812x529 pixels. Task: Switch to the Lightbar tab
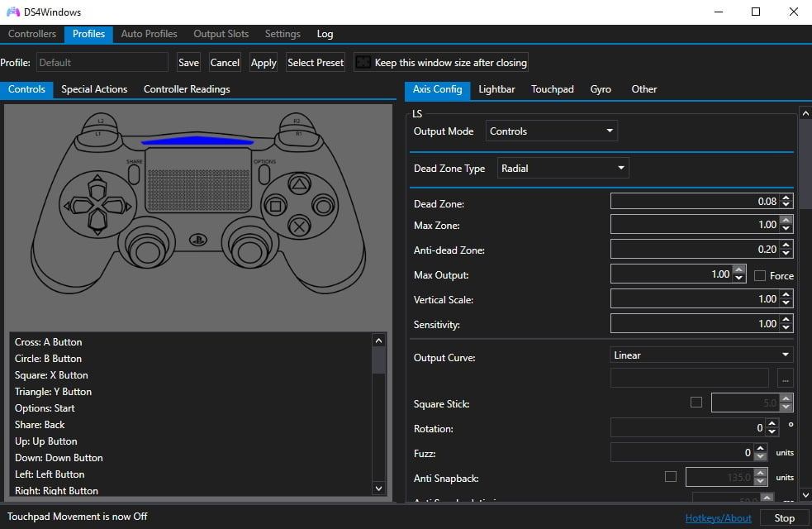(496, 88)
